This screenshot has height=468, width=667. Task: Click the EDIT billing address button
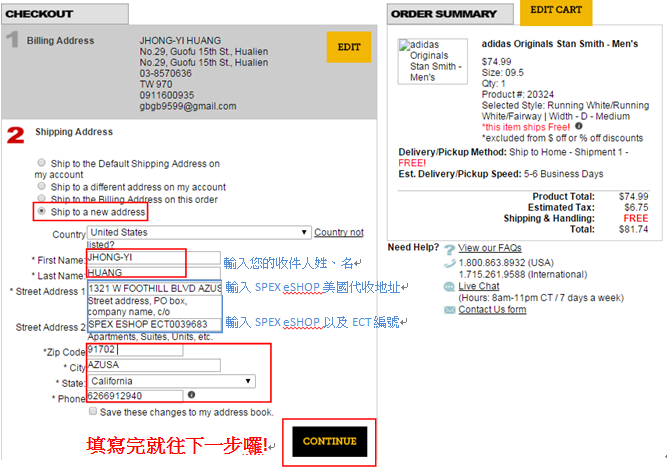(x=349, y=47)
